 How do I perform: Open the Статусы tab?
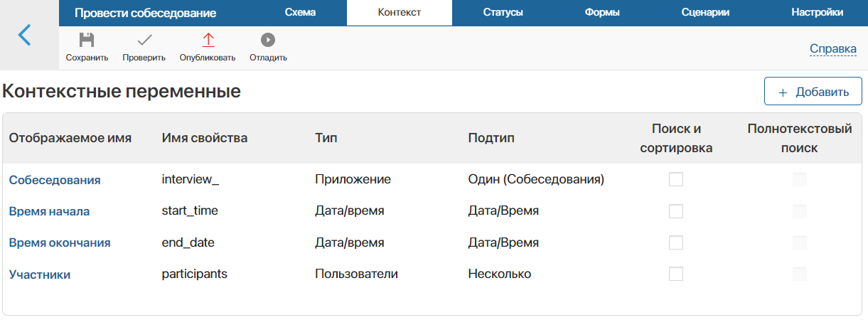tap(503, 13)
